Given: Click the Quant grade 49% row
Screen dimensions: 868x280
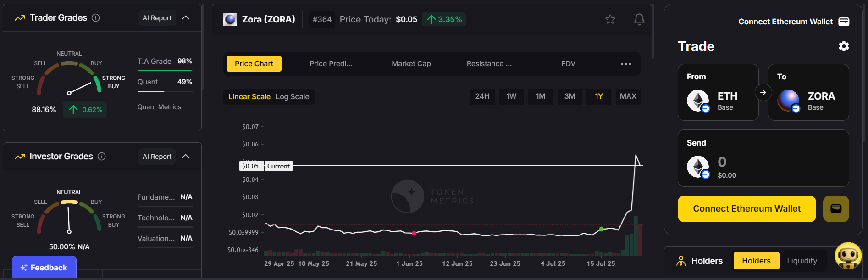Looking at the screenshot, I should coord(165,82).
